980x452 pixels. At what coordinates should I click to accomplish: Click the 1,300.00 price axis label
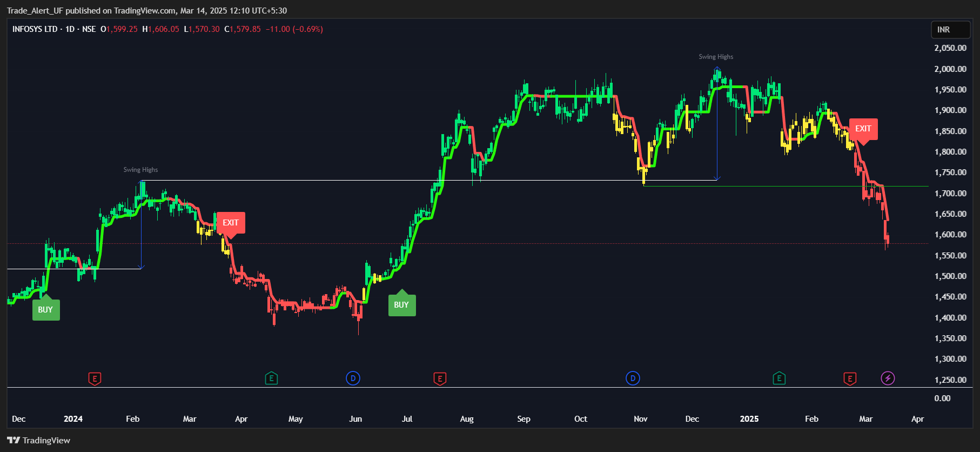coord(950,359)
